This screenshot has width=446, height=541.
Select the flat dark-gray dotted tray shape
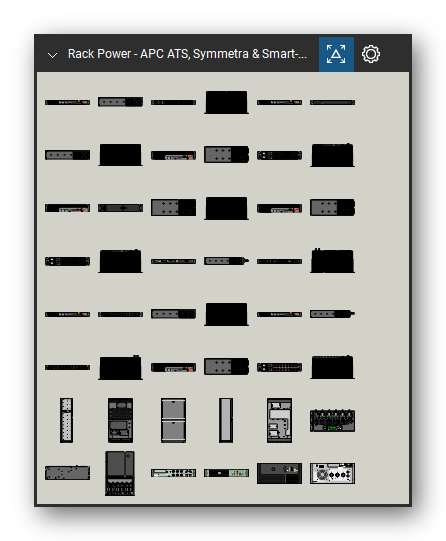pyautogui.click(x=68, y=473)
